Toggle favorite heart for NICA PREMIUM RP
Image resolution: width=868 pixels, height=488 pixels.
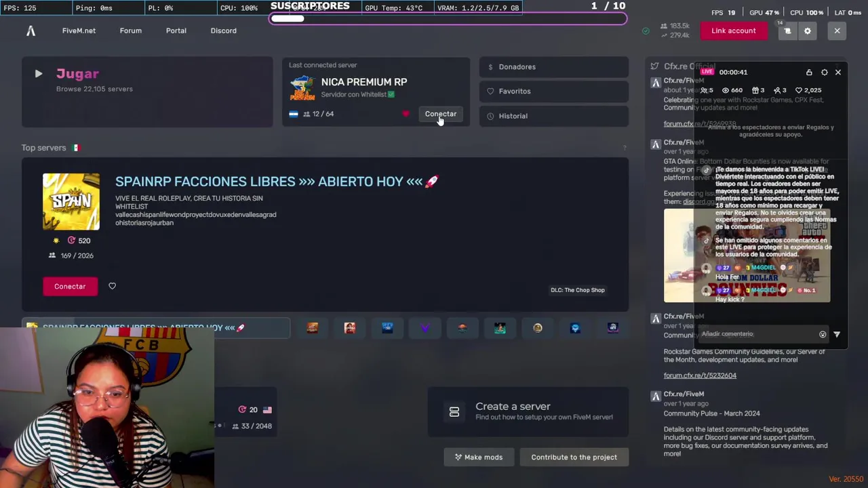click(x=406, y=114)
